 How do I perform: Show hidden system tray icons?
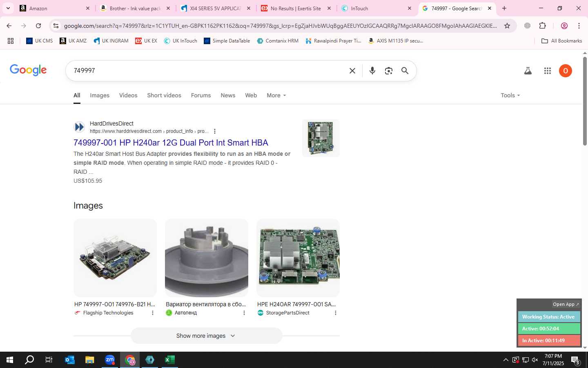pyautogui.click(x=506, y=360)
